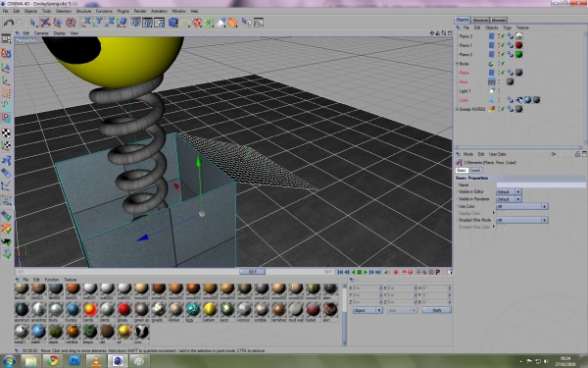This screenshot has width=588, height=368.
Task: Open the Render Settings icon
Action: [x=160, y=23]
